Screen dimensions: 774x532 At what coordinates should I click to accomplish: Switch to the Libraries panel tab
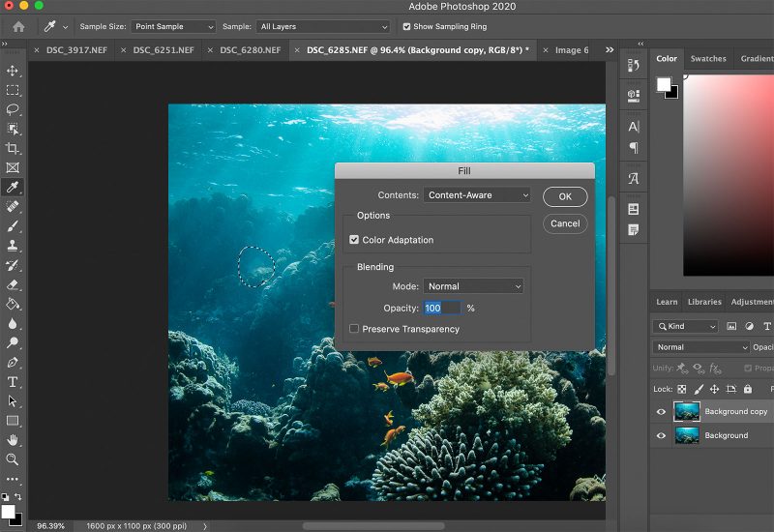[704, 302]
